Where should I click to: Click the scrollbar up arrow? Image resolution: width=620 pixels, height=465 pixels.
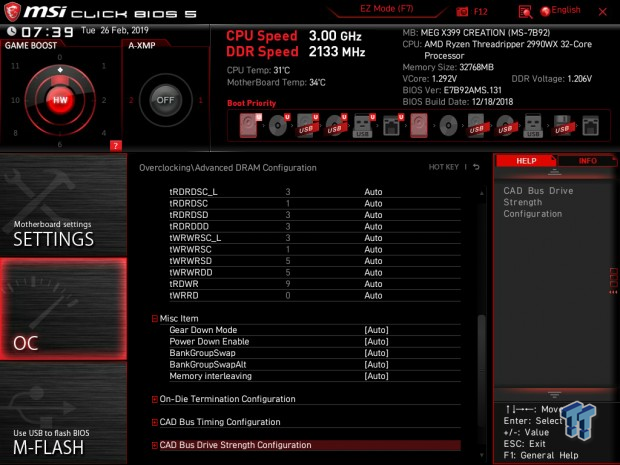[481, 193]
